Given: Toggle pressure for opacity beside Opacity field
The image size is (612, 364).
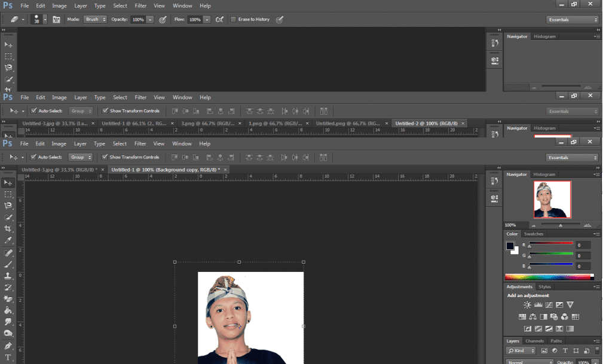Looking at the screenshot, I should (162, 19).
